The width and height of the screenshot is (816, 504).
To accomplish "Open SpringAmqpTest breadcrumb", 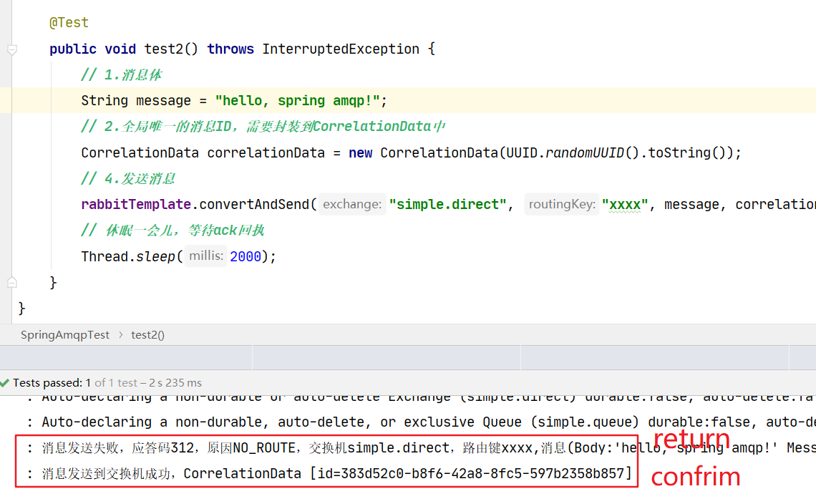I will [65, 335].
